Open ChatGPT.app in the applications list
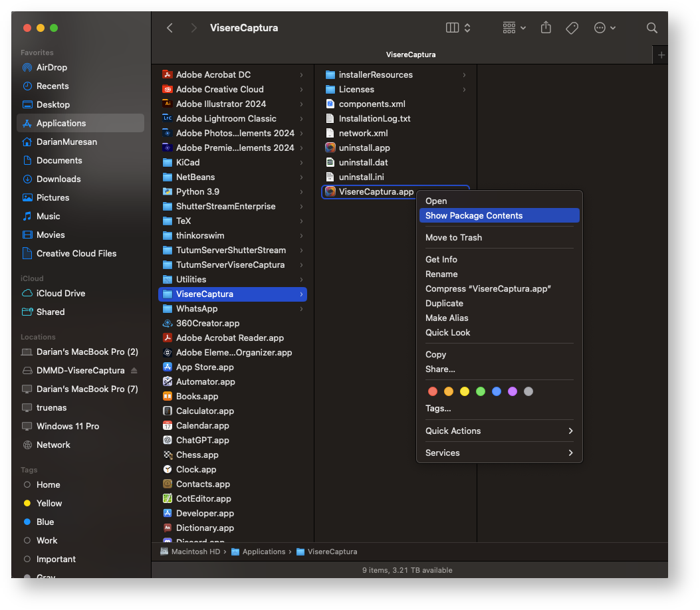This screenshot has height=610, width=700. [202, 441]
